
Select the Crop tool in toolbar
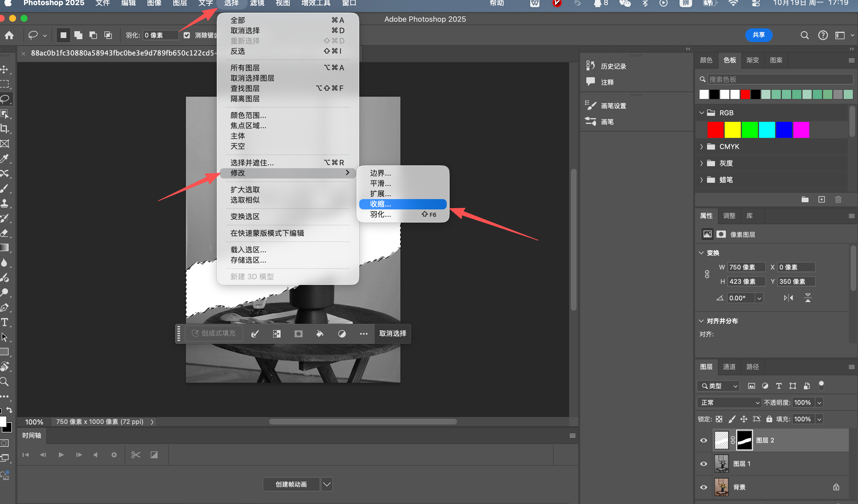pyautogui.click(x=4, y=128)
